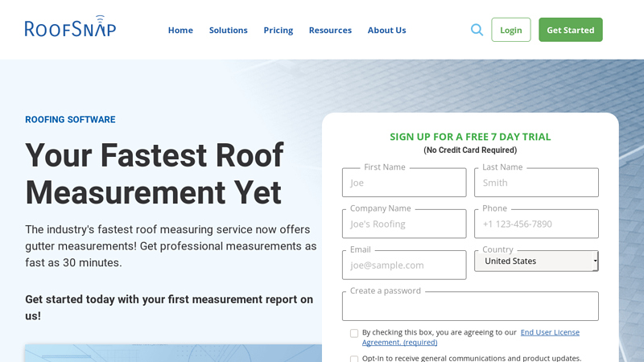Focus the Email input field
This screenshot has width=644, height=362.
pos(404,265)
